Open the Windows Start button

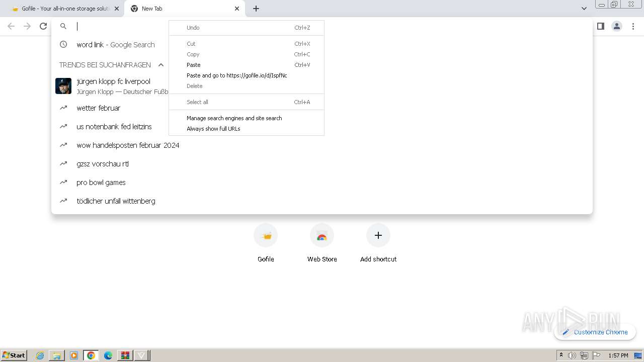tap(14, 355)
